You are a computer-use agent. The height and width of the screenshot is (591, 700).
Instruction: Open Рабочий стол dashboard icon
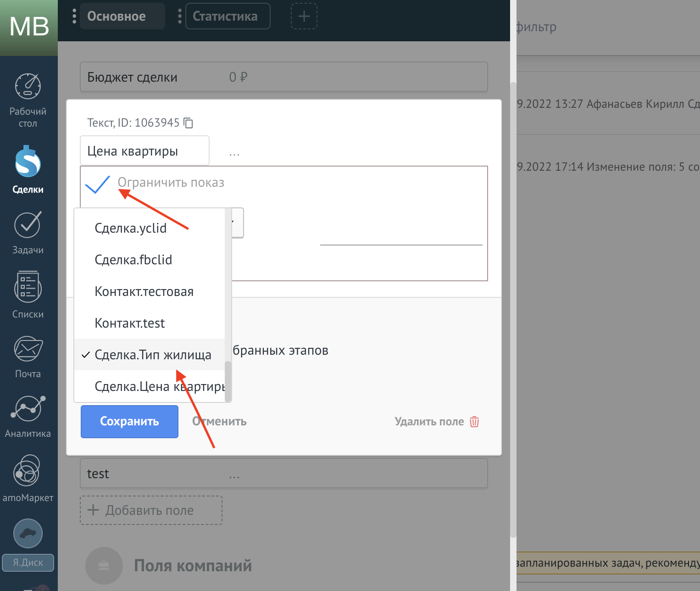pos(28,87)
